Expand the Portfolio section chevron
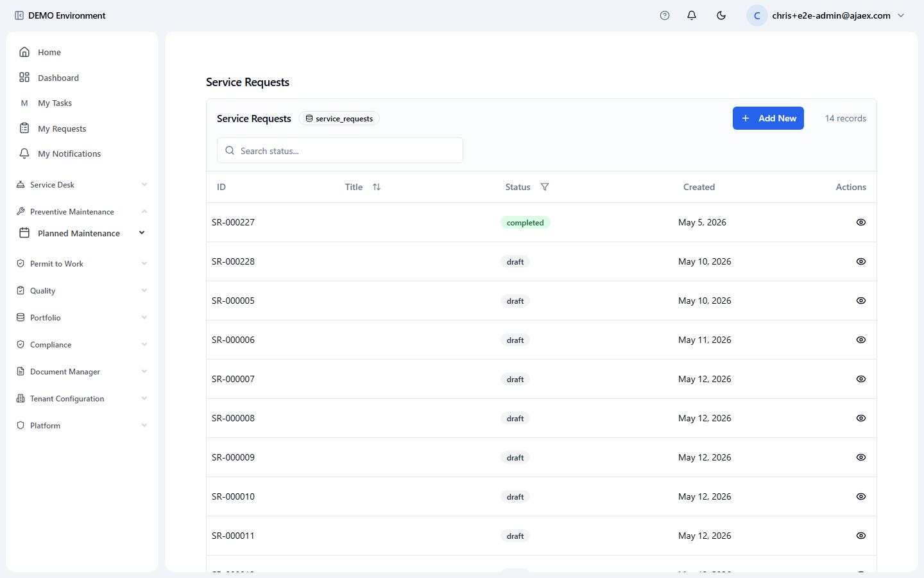The height and width of the screenshot is (578, 924). [x=144, y=317]
